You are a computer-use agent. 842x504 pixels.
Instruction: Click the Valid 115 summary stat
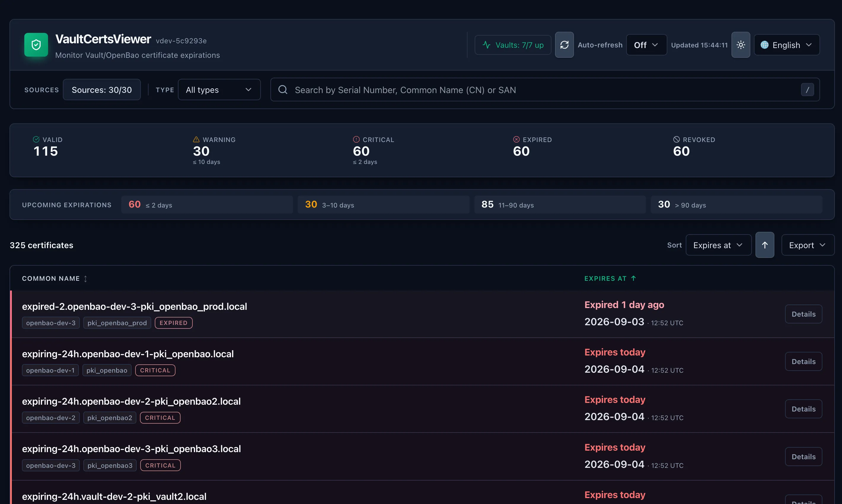(46, 147)
